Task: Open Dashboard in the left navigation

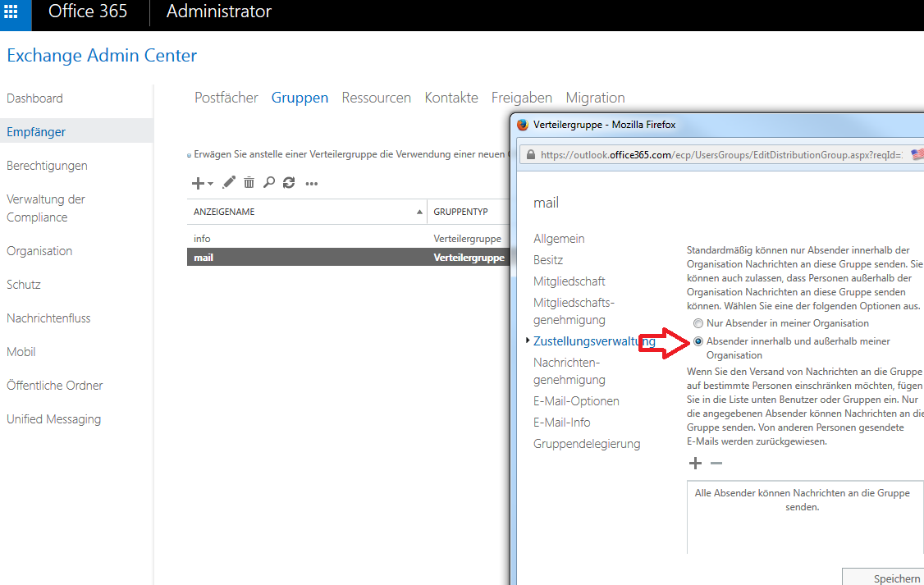Action: (34, 98)
